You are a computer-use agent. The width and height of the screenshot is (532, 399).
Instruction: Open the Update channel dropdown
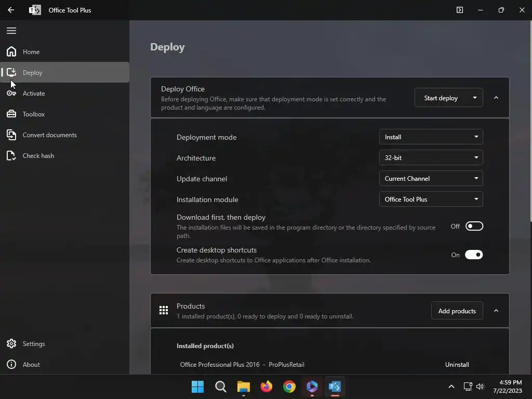click(x=431, y=179)
